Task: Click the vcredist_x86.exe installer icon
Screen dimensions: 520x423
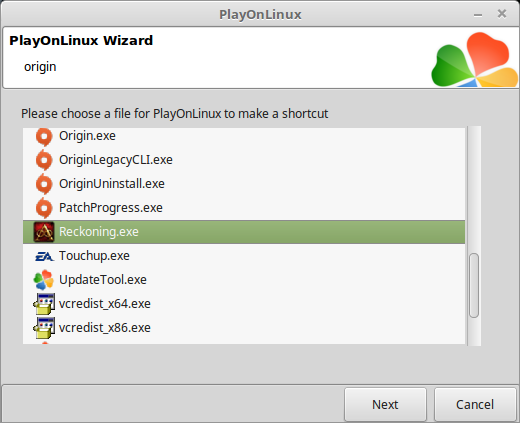Action: coord(44,328)
